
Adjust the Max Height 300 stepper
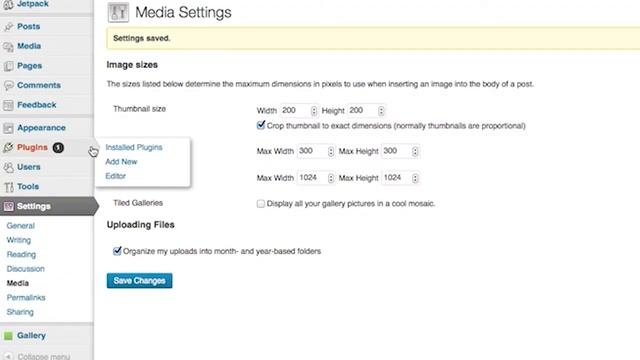click(415, 151)
